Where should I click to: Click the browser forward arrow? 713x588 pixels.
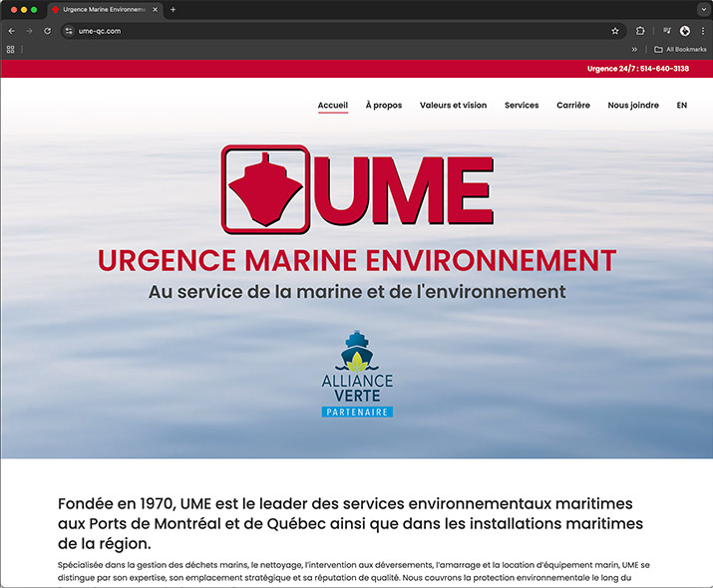[x=29, y=31]
